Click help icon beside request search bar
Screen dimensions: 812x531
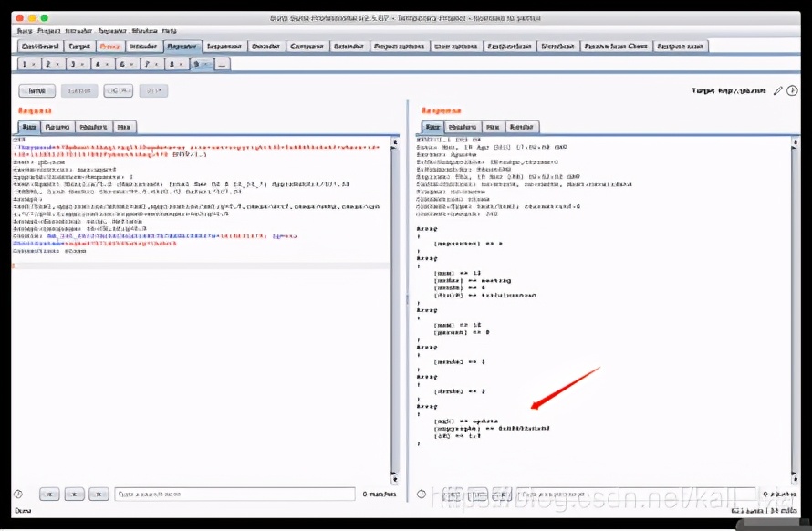point(18,494)
